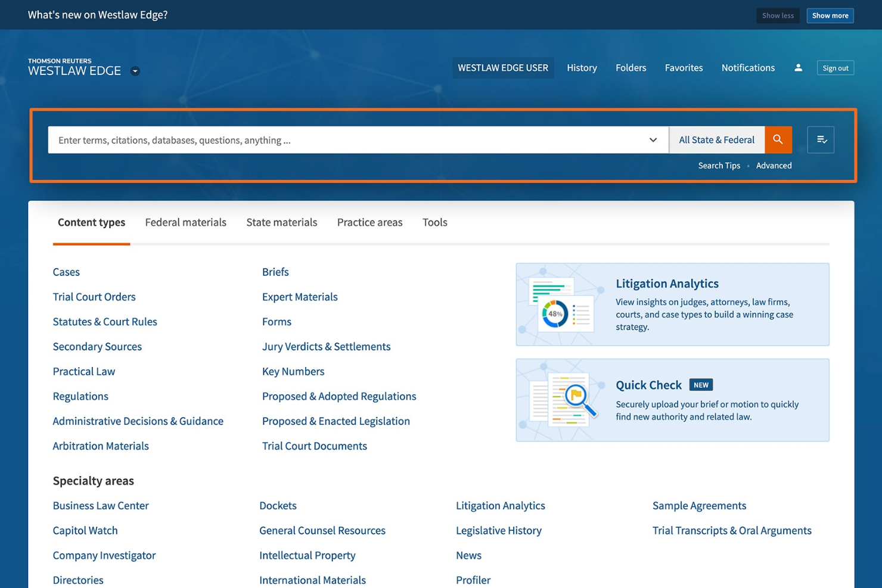Click the Show less button
Image resolution: width=882 pixels, height=588 pixels.
778,15
